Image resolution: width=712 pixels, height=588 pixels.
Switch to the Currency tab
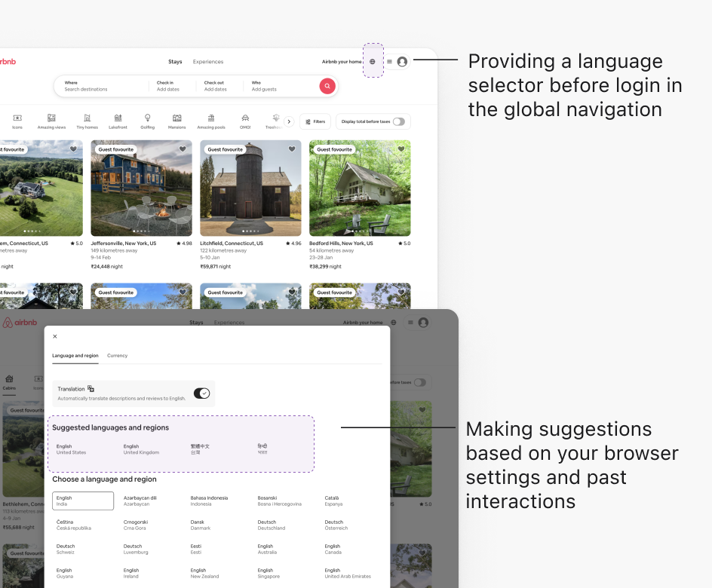pyautogui.click(x=117, y=356)
